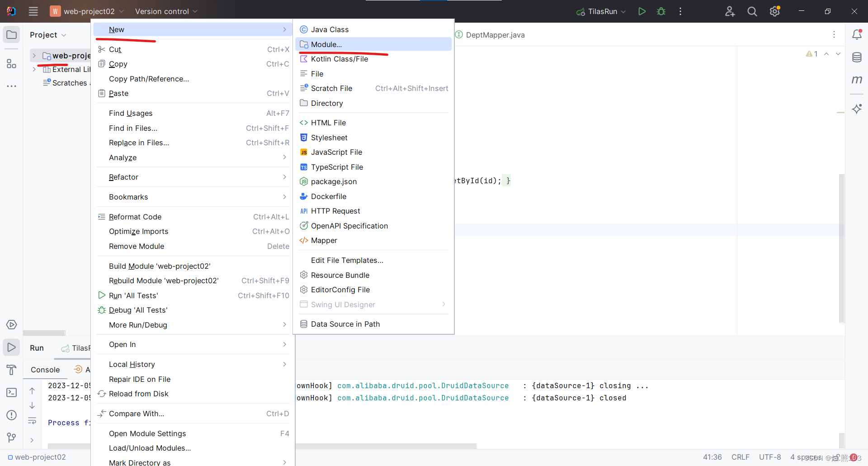
Task: Run the TilasRun configuration
Action: click(x=642, y=11)
